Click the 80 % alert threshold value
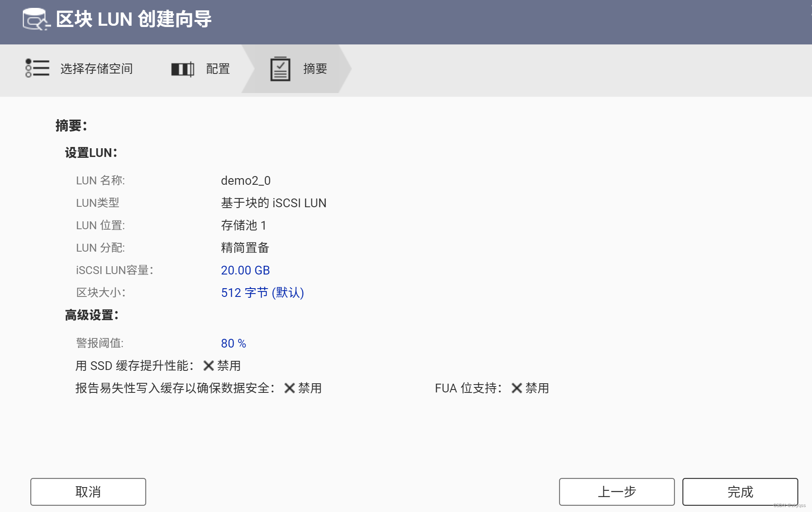Image resolution: width=812 pixels, height=512 pixels. coord(233,343)
